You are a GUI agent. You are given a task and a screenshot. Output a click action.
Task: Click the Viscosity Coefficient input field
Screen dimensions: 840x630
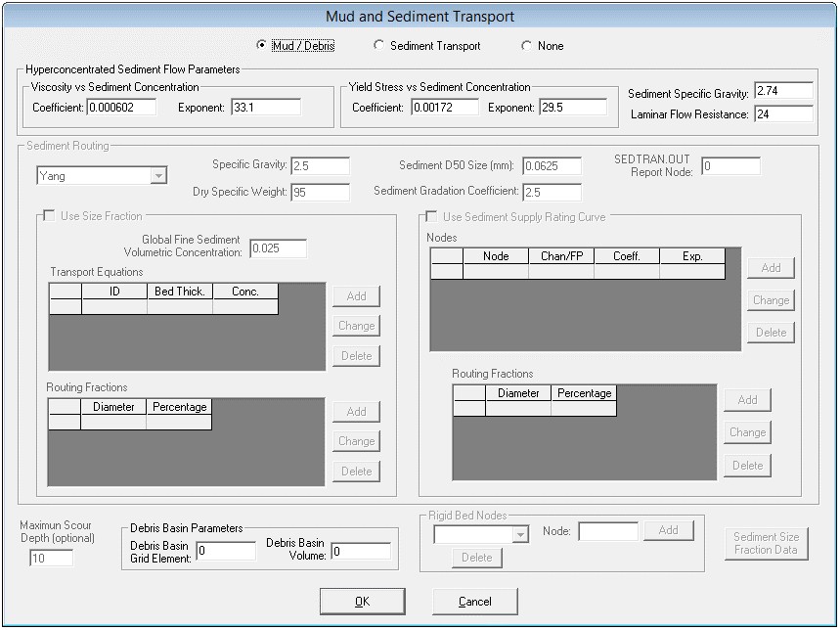coord(121,107)
